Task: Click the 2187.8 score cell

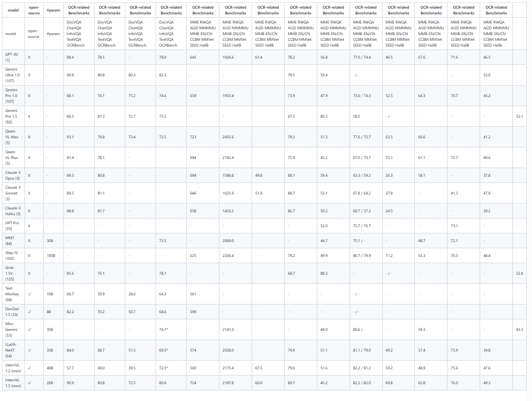Action: (x=235, y=383)
